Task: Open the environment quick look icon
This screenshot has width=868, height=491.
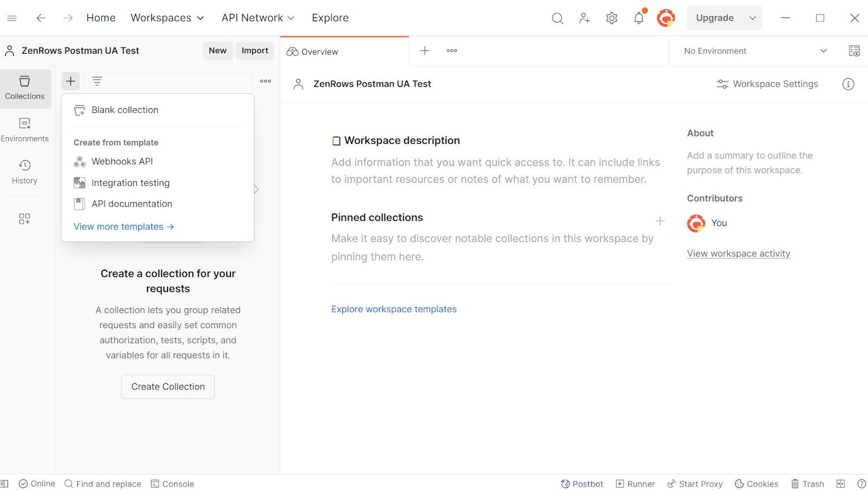Action: coord(854,51)
